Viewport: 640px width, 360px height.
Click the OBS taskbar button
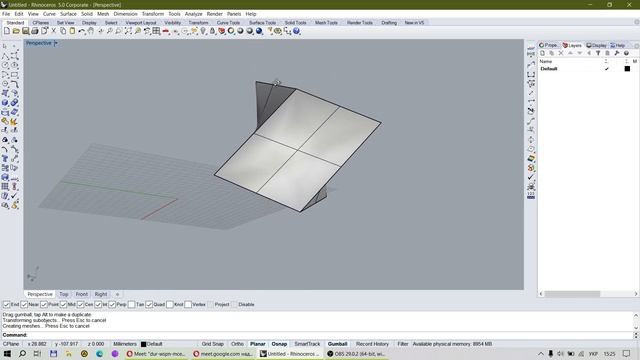[x=357, y=354]
